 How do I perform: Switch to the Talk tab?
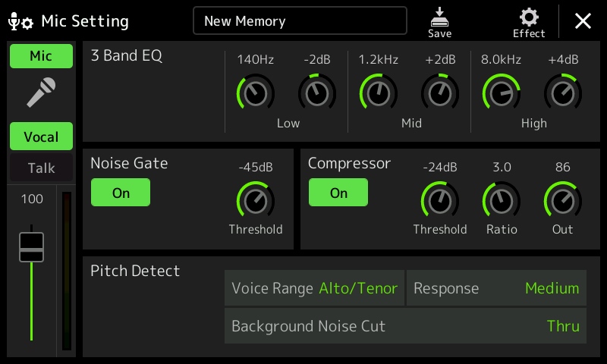[x=41, y=168]
